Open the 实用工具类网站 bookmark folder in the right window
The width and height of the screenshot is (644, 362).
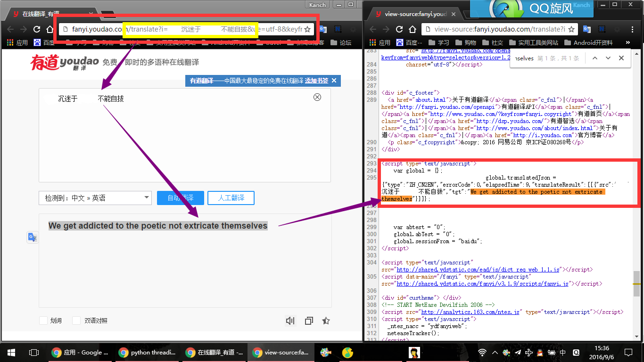[x=533, y=42]
